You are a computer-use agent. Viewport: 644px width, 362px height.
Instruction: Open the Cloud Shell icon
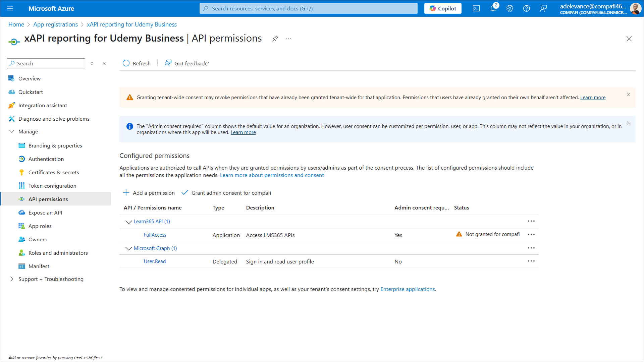tap(476, 8)
